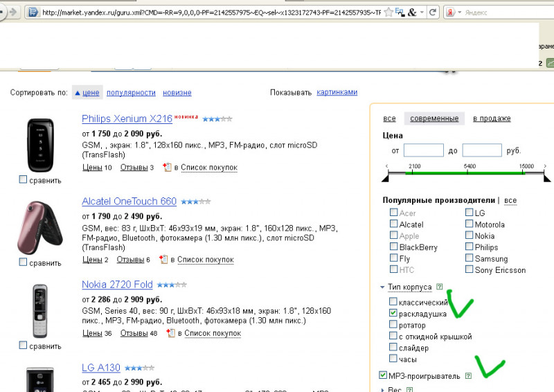Check the Fly manufacturer checkbox

tap(393, 258)
